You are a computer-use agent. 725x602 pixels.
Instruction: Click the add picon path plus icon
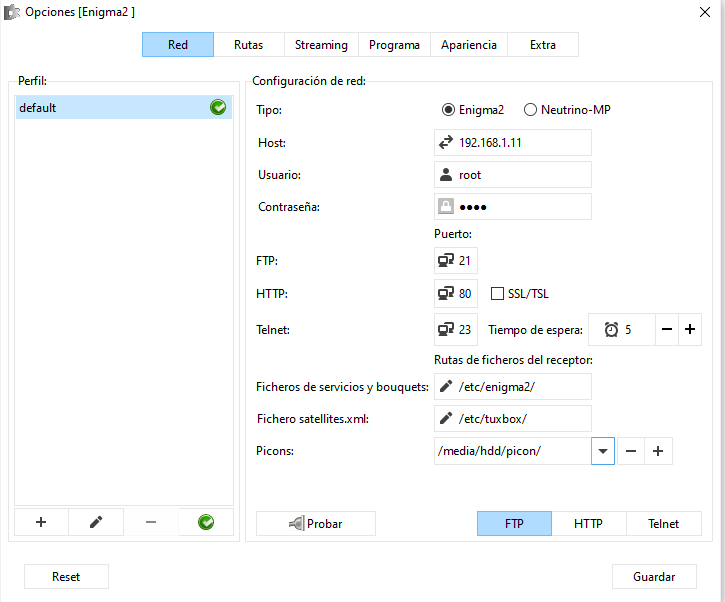click(657, 451)
